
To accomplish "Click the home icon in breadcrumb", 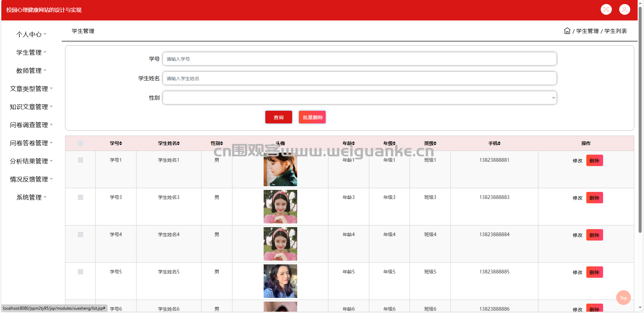I will coord(567,31).
